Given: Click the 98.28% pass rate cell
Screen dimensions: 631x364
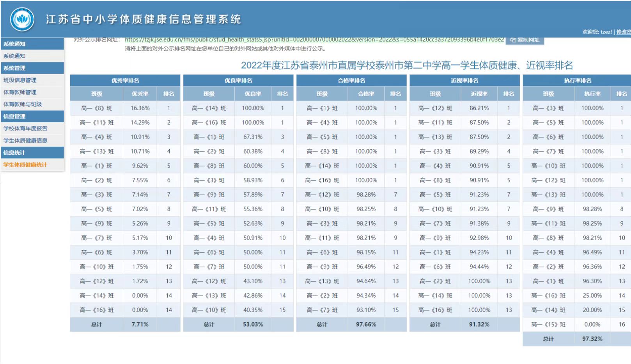Looking at the screenshot, I should point(366,195).
